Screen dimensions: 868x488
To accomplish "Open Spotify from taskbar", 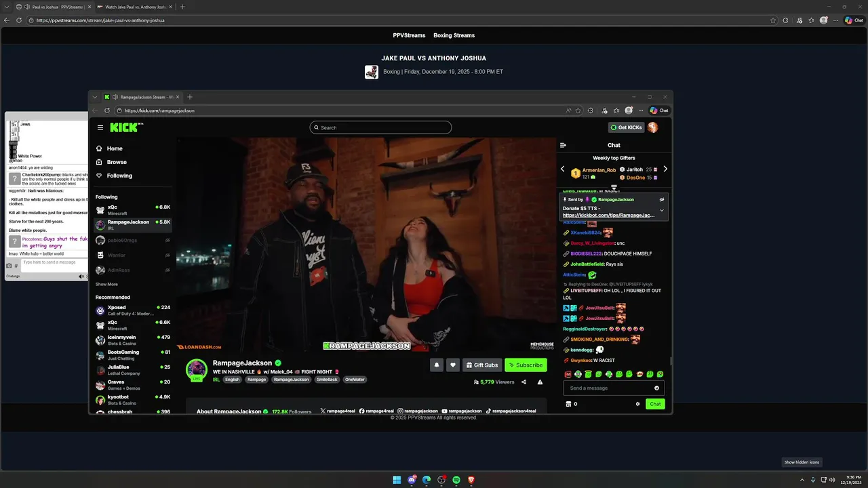I will tap(456, 480).
